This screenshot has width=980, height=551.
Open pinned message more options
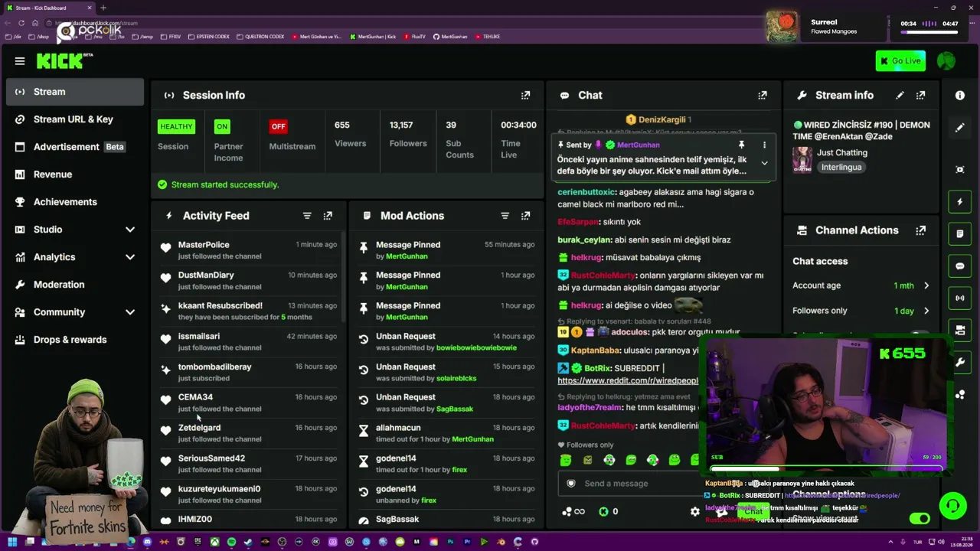click(x=764, y=145)
